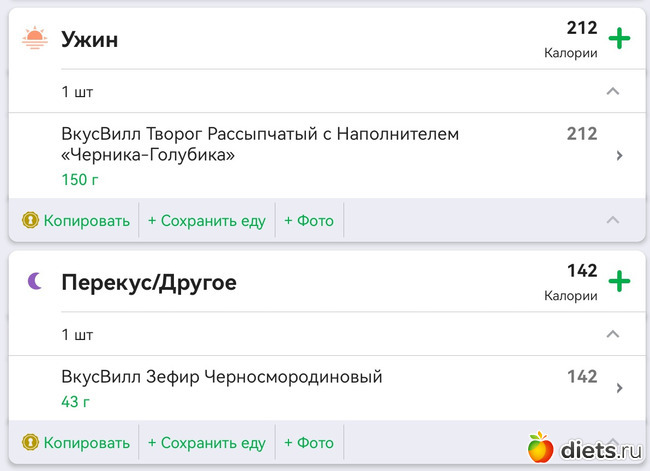Image resolution: width=650 pixels, height=471 pixels.
Task: Collapse the Перекус/Другое 1 шт item list
Action: pos(613,334)
